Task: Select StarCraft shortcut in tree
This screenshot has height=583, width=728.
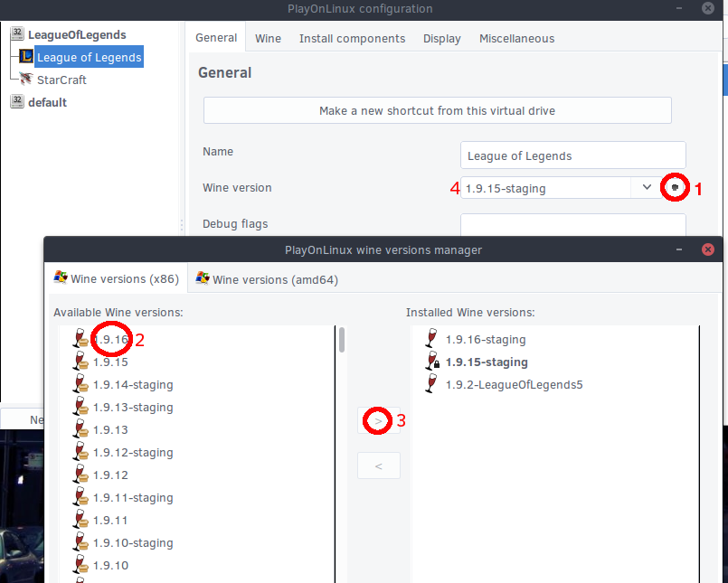Action: (61, 80)
